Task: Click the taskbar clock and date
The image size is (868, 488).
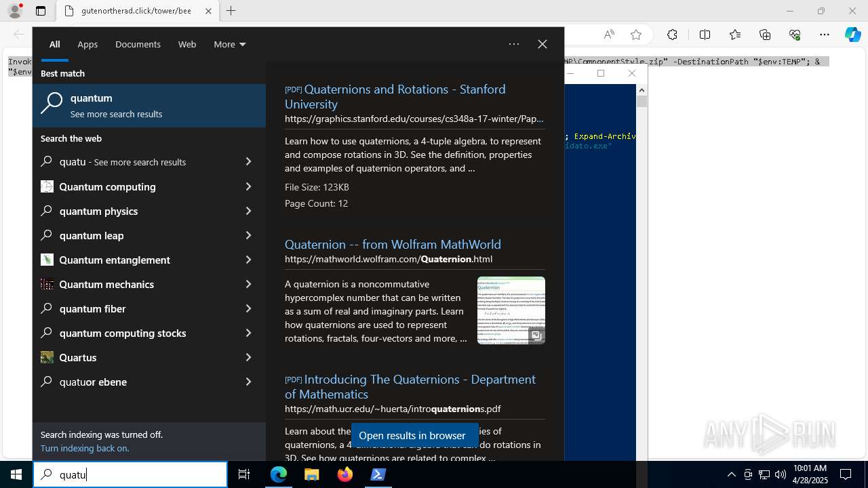Action: pos(810,474)
